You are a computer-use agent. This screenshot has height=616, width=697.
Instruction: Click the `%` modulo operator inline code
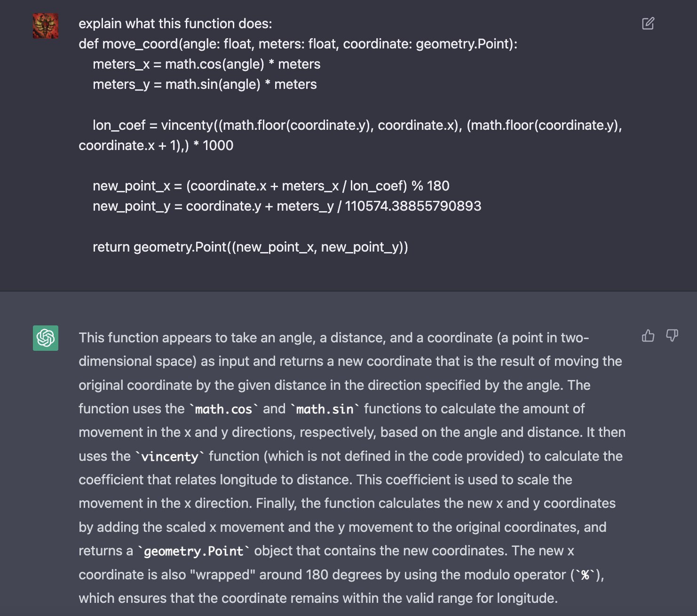pos(585,575)
